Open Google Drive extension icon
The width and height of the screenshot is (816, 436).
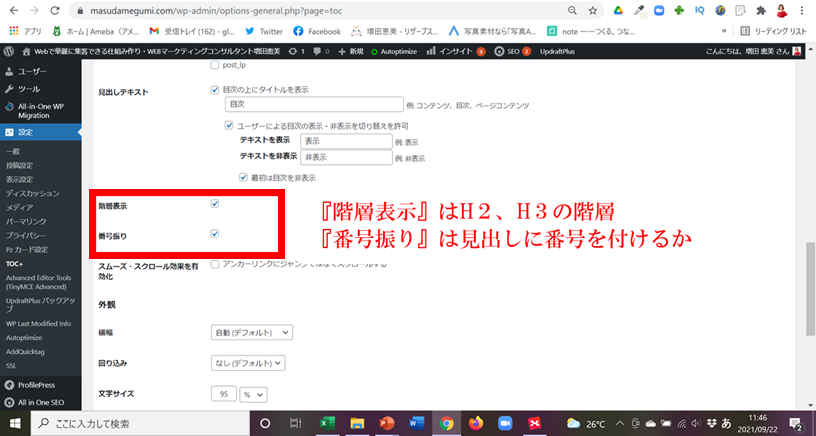[x=618, y=10]
